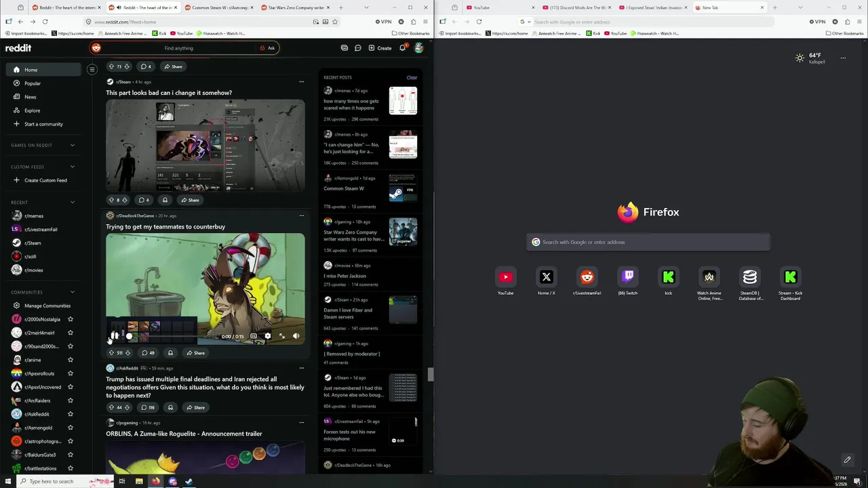Collapse the Communities section
The width and height of the screenshot is (868, 488).
(73, 292)
